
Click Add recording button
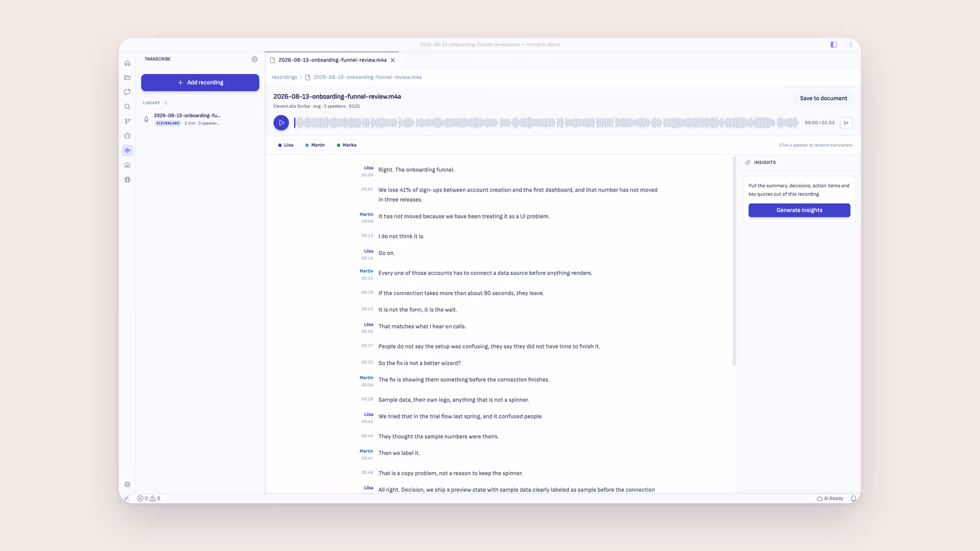point(200,83)
